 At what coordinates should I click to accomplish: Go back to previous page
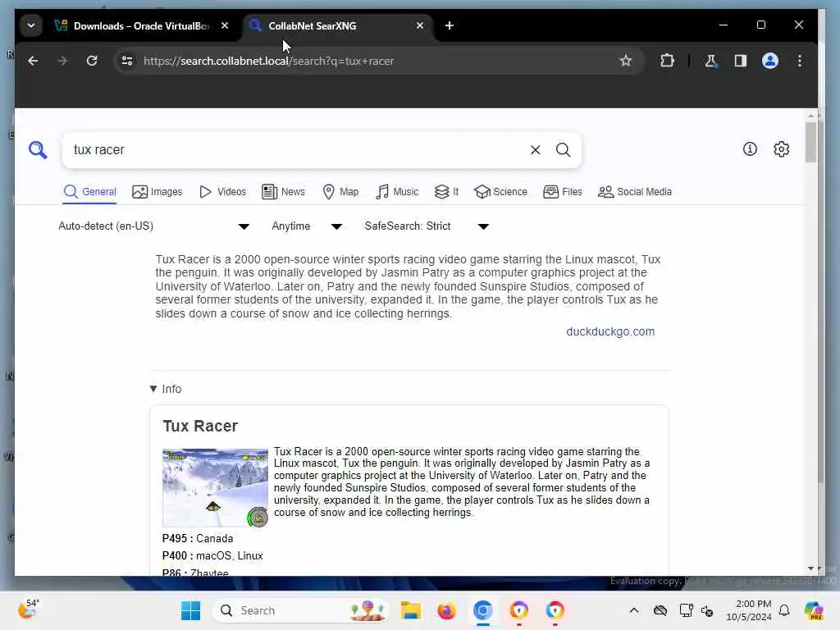pyautogui.click(x=33, y=61)
